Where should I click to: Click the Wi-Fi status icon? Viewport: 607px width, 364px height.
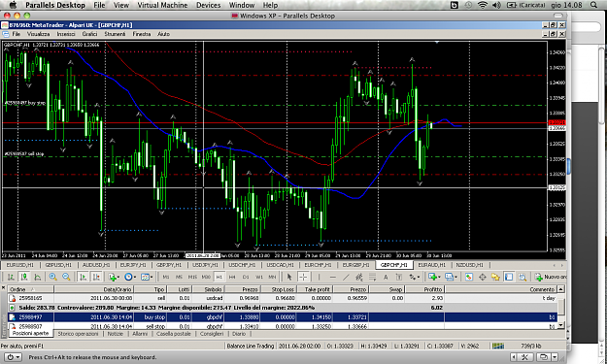(x=483, y=5)
